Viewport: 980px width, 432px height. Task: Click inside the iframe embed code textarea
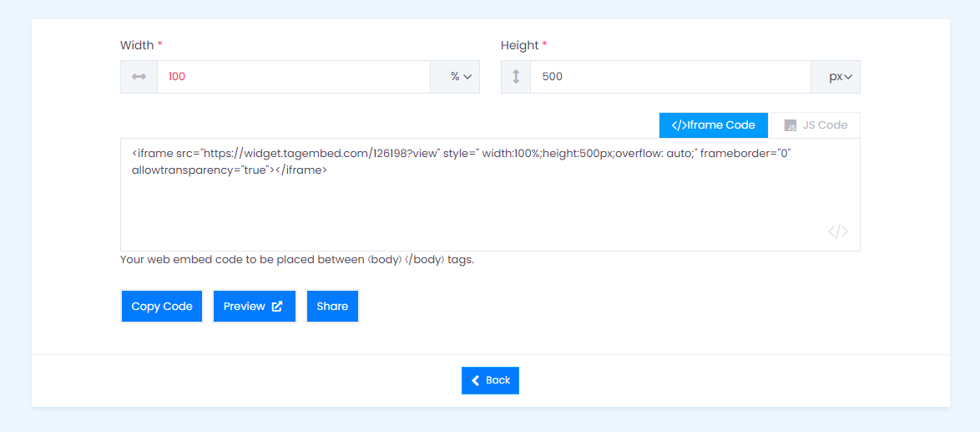[x=490, y=195]
